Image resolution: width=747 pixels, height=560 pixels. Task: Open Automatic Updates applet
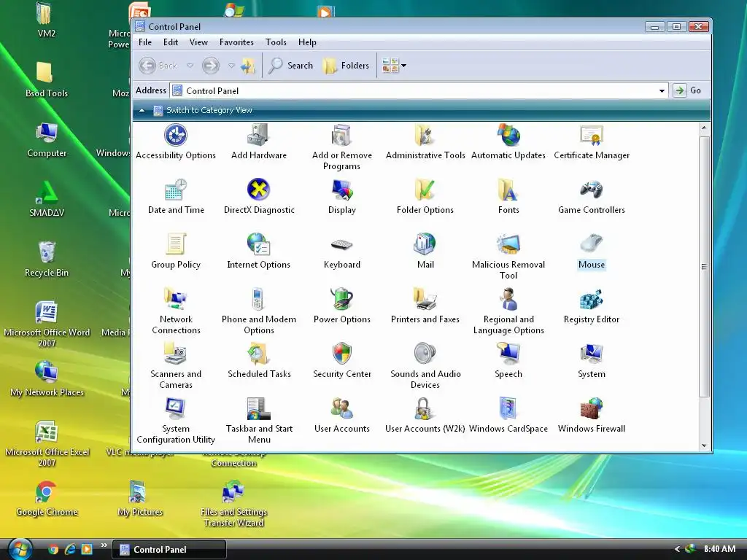(508, 142)
